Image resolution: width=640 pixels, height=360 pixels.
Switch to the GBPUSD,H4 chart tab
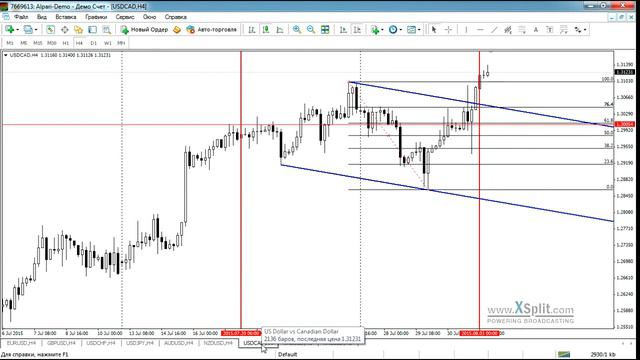pos(61,343)
